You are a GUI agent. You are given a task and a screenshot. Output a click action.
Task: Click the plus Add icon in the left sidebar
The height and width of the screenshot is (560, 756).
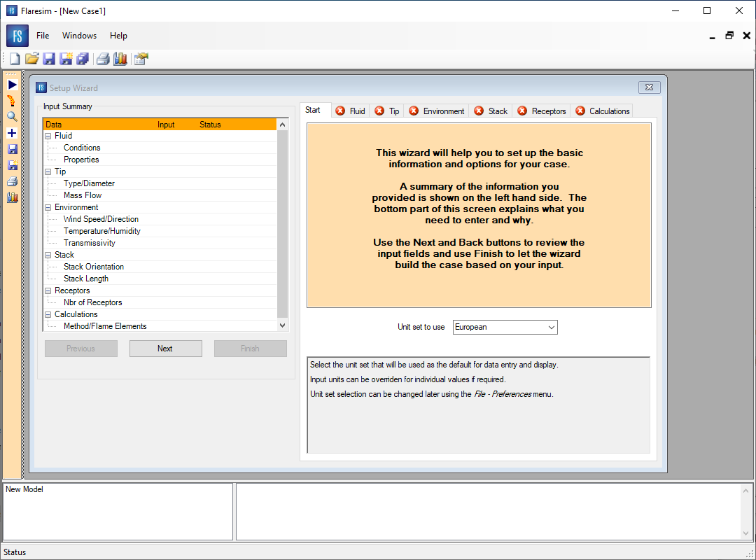(12, 133)
